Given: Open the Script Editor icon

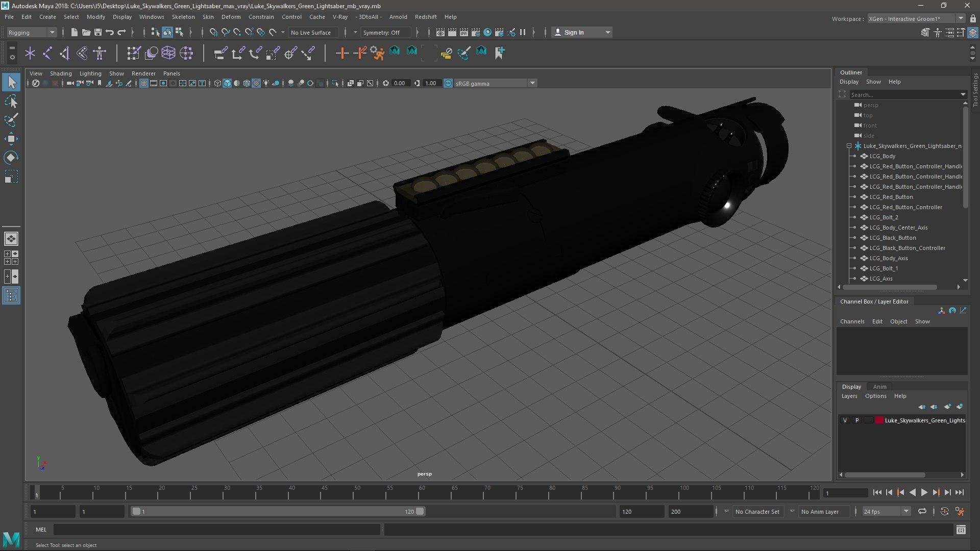Looking at the screenshot, I should pyautogui.click(x=961, y=530).
